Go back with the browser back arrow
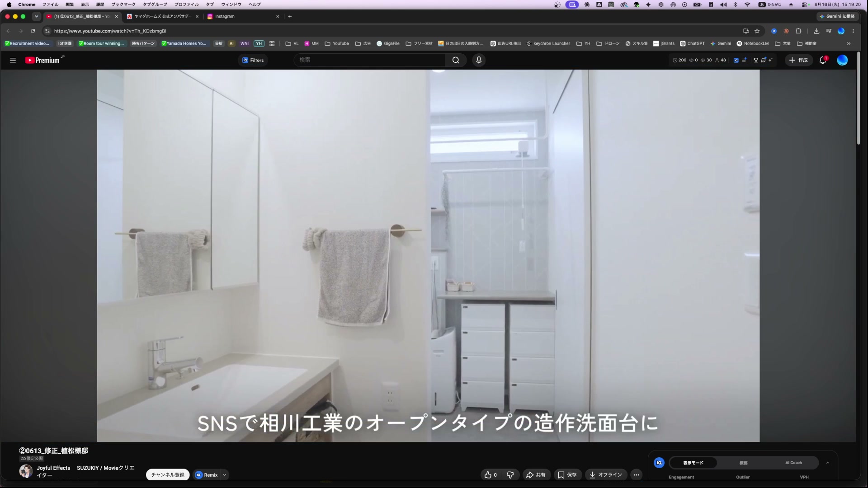 point(9,31)
